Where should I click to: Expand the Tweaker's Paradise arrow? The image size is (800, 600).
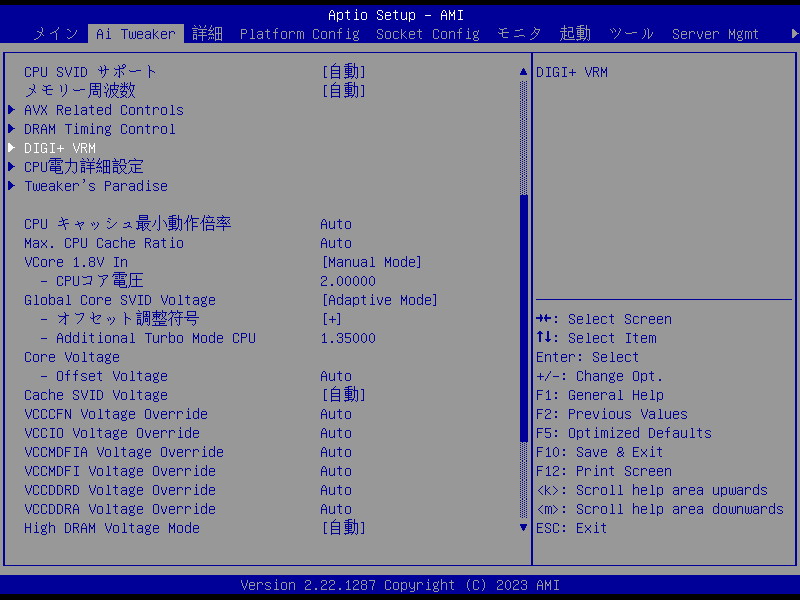[12, 186]
